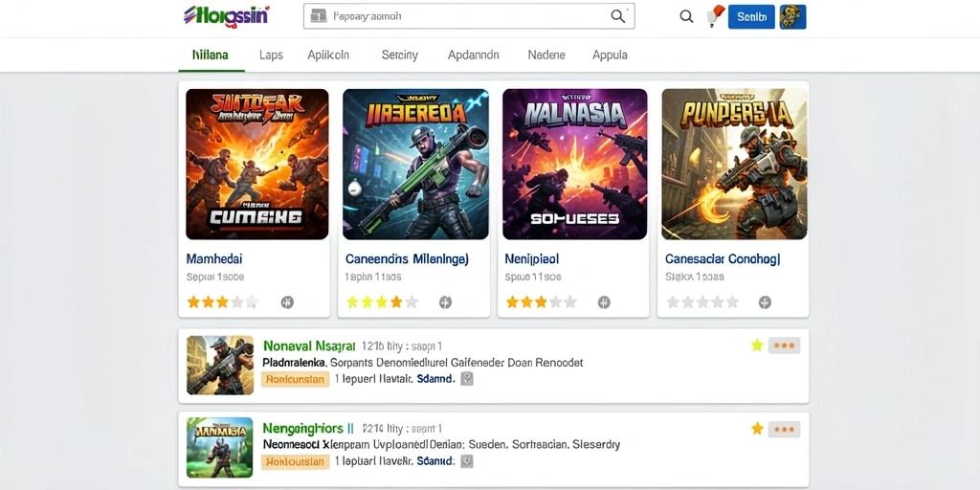Click the round icon on the Canesaciar Conohagl card
The image size is (980, 490).
click(765, 302)
